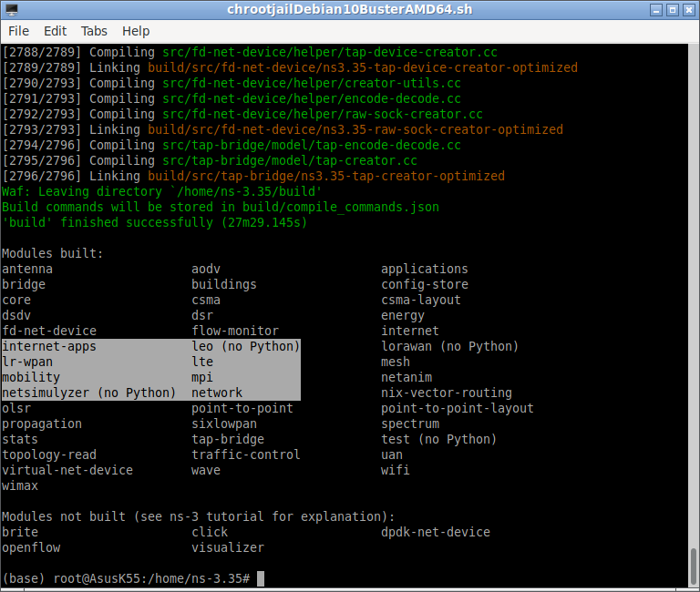Click the 'csma-layout' module name
Viewport: 700px width, 592px height.
click(421, 300)
